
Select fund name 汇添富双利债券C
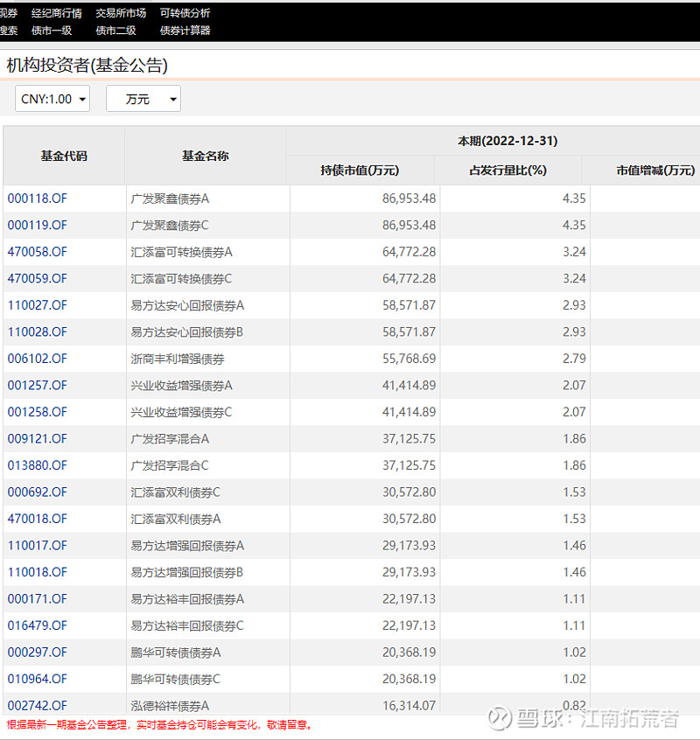[176, 492]
